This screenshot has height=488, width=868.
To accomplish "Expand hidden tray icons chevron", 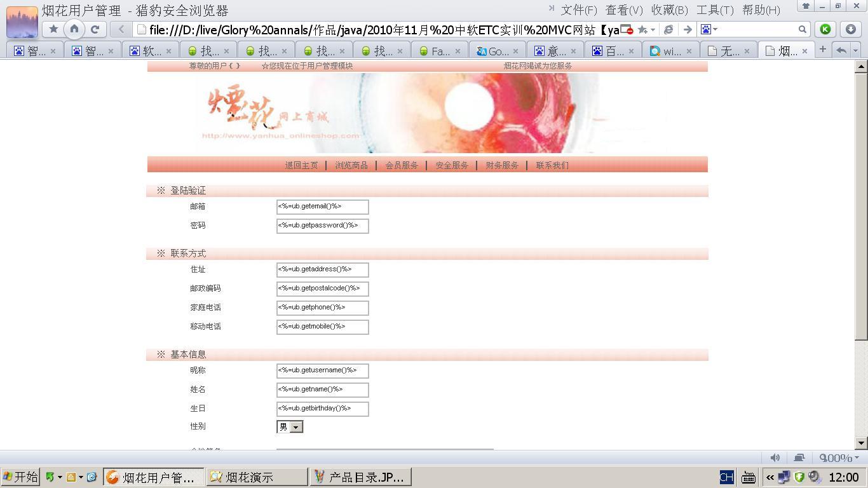I will pos(770,477).
